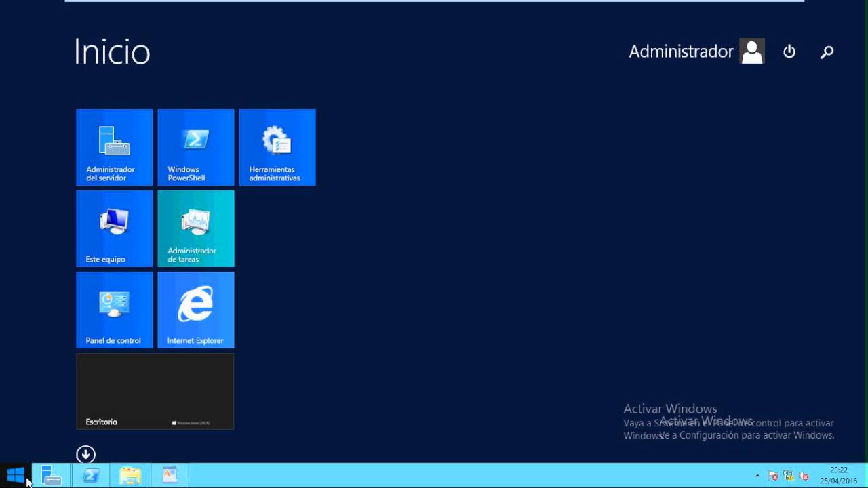Open the fourth pinned taskbar app

pos(170,476)
